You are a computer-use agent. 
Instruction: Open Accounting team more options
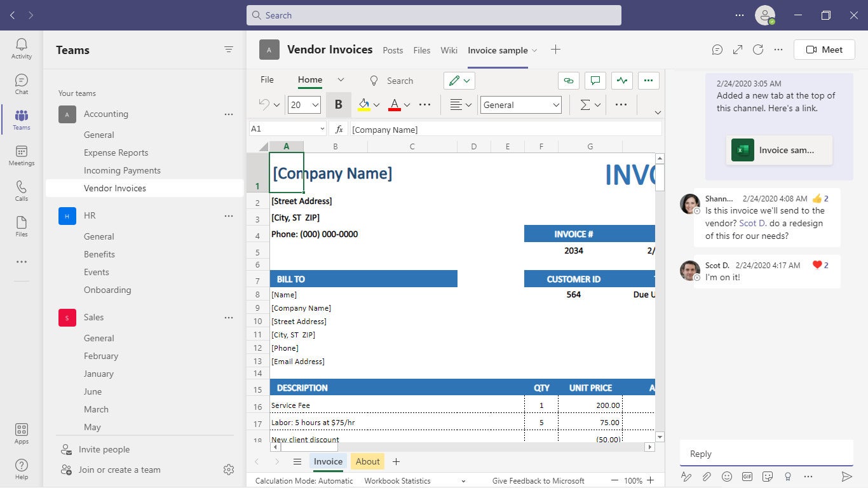(x=229, y=114)
